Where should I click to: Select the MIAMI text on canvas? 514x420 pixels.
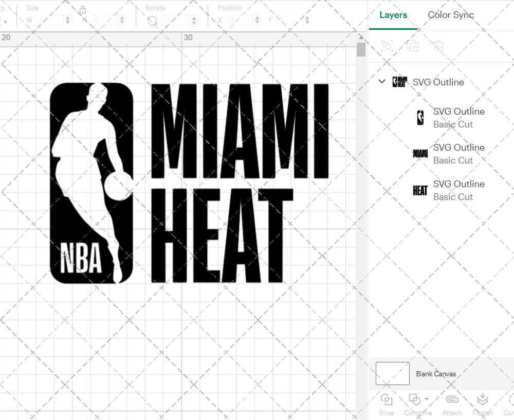tap(240, 131)
